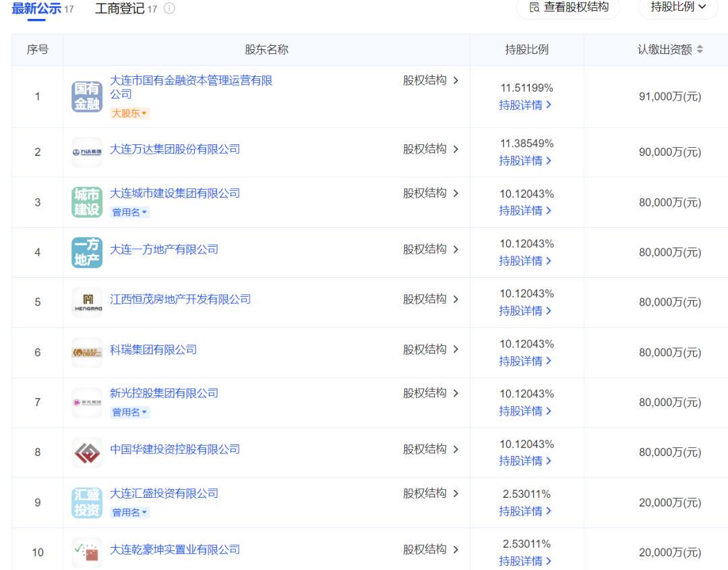Open the 大连万达集团股份有限公司 link
Viewport: 728px width, 570px height.
(x=175, y=149)
